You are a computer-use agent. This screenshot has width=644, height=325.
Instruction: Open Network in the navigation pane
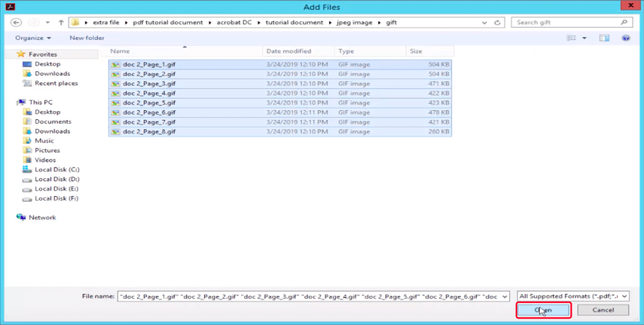coord(42,217)
